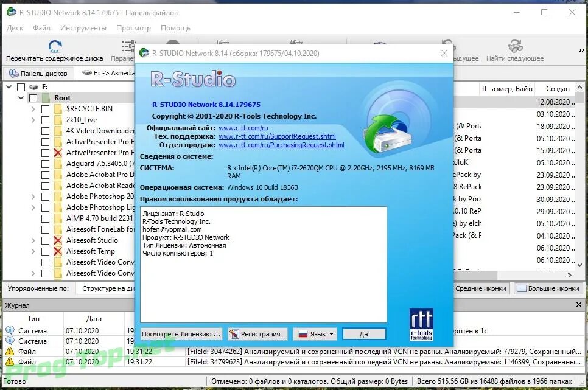
Task: Click the red X mark beside ActivePresenter Pro
Action: [x=58, y=153]
